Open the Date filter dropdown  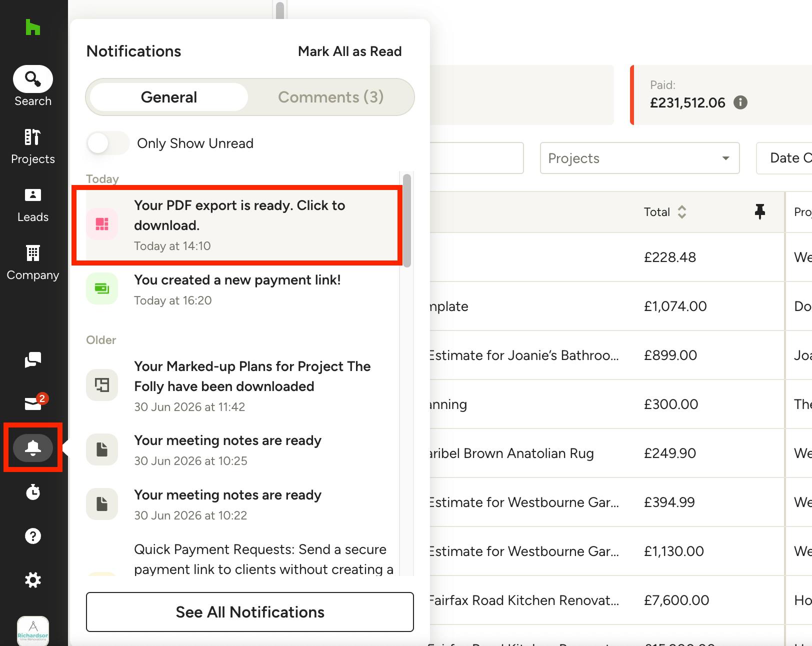[x=784, y=158]
